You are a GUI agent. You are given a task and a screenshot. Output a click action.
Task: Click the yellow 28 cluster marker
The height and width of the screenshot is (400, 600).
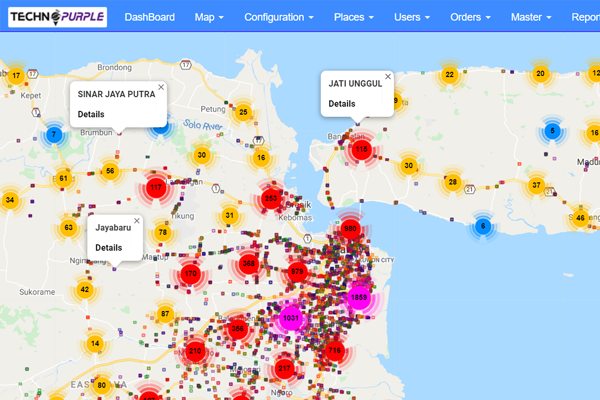point(453,182)
